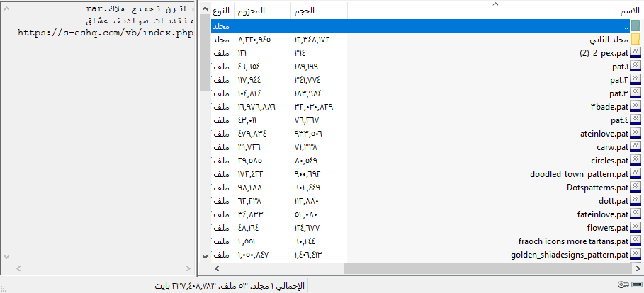This screenshot has height=293, width=644.
Task: Click the file icon of doodled_town_pattern.pat
Action: [x=635, y=174]
